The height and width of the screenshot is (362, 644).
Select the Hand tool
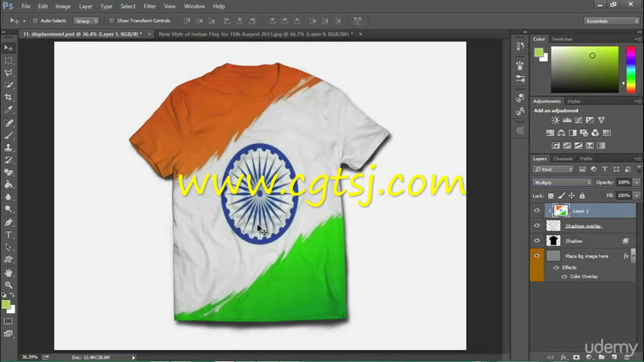pyautogui.click(x=8, y=273)
